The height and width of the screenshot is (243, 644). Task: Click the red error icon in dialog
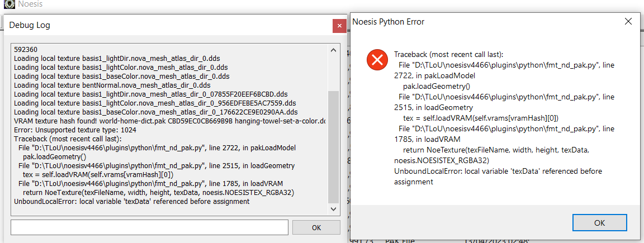(377, 60)
